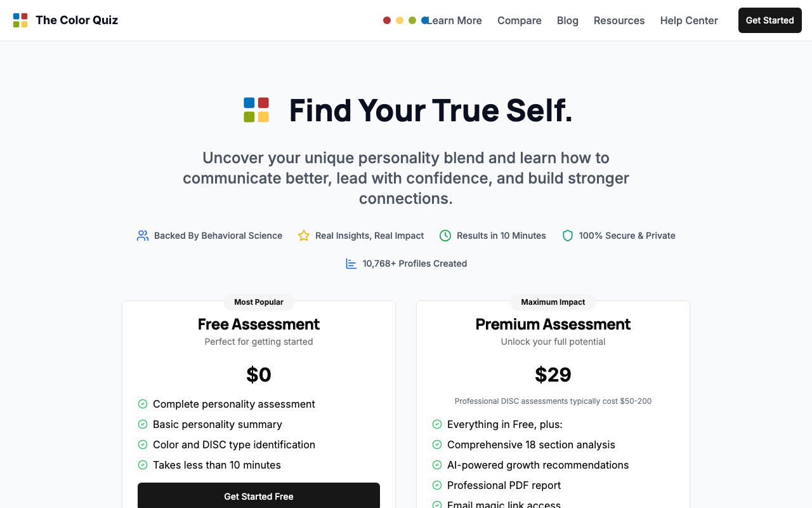812x508 pixels.
Task: Open the Resources nav item
Action: (619, 20)
